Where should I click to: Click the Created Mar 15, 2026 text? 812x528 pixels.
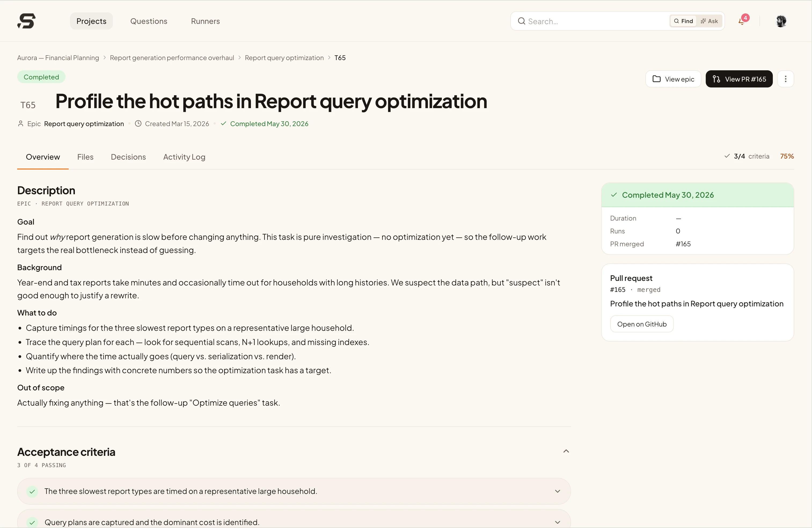177,123
